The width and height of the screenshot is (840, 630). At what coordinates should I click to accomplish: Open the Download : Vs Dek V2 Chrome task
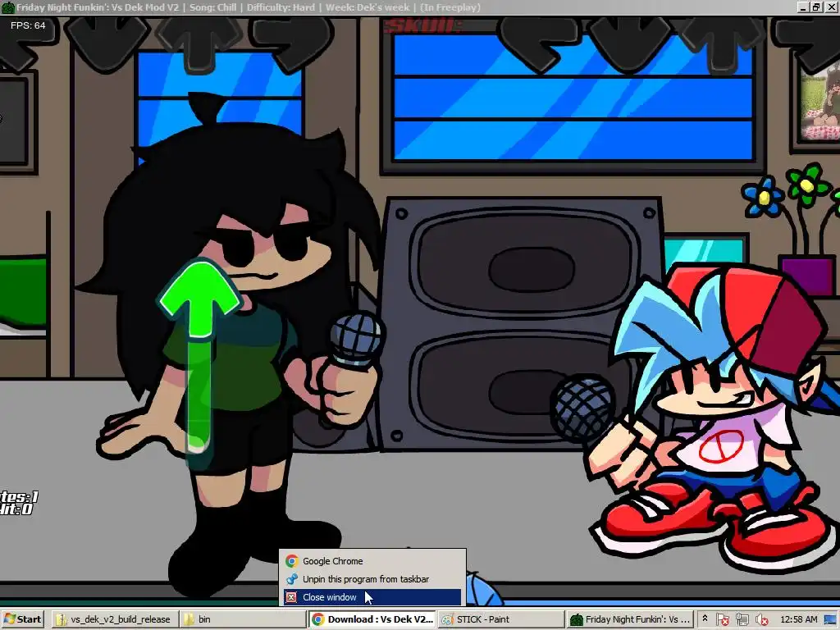click(373, 619)
